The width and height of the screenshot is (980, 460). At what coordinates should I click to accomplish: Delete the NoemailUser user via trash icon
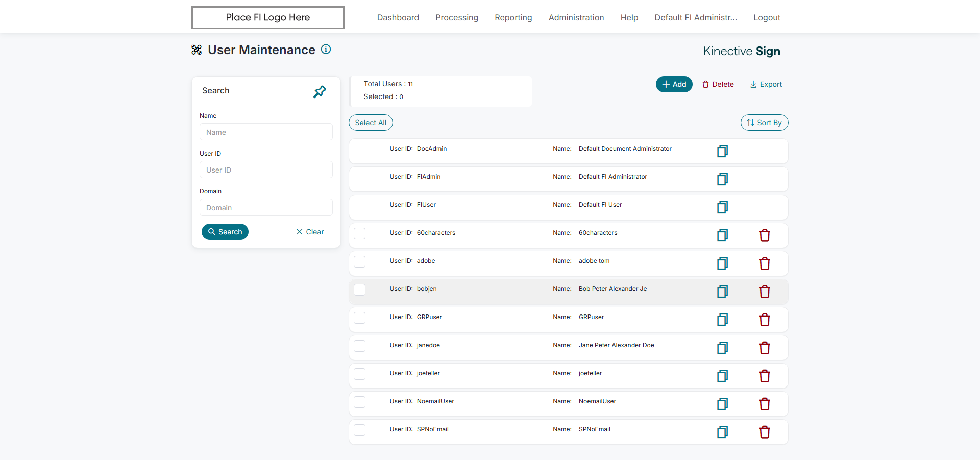[765, 404]
